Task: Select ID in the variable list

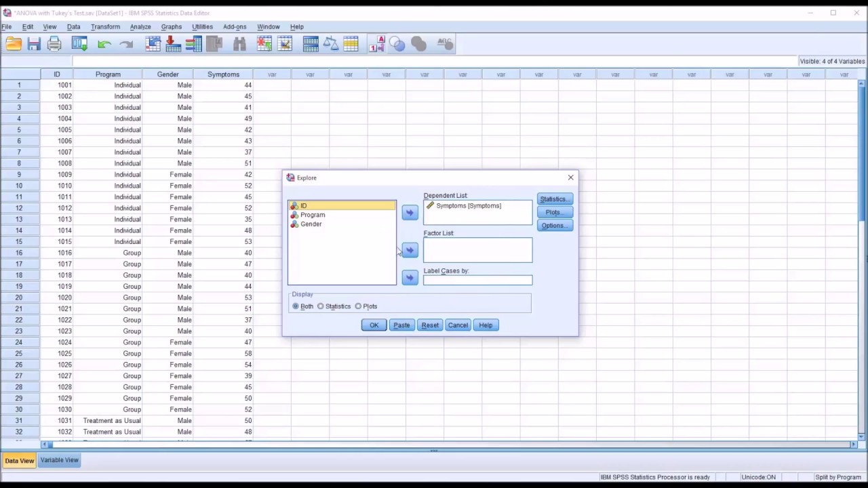Action: 342,205
